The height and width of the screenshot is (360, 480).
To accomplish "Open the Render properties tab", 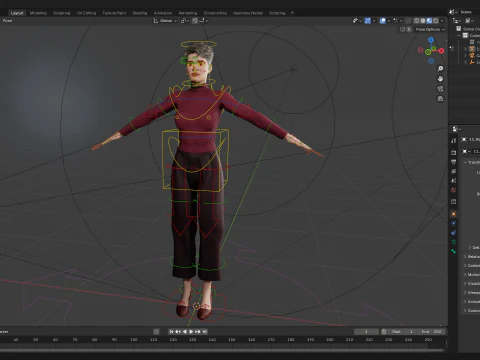I will [x=453, y=153].
